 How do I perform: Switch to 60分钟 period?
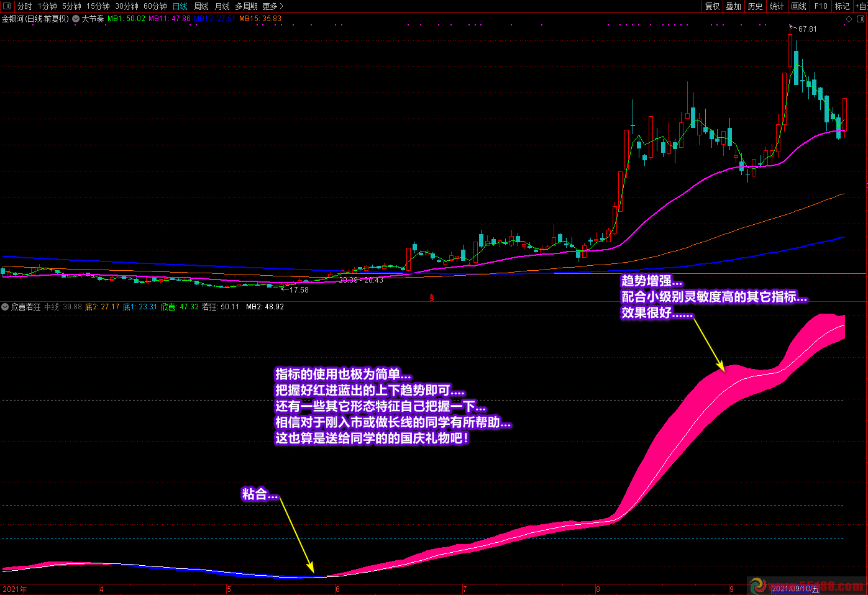155,6
